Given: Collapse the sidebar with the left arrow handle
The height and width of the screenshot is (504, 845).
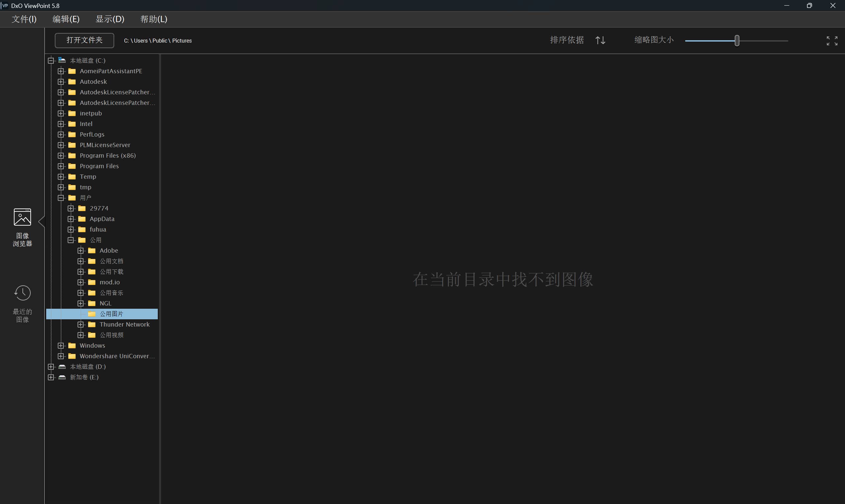Looking at the screenshot, I should tap(42, 222).
